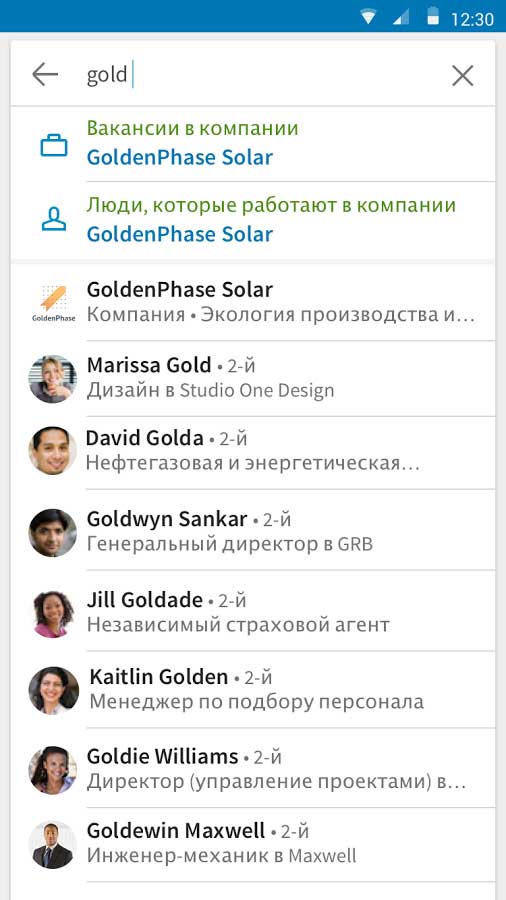Tap the back arrow in search bar
The image size is (506, 900).
tap(45, 75)
